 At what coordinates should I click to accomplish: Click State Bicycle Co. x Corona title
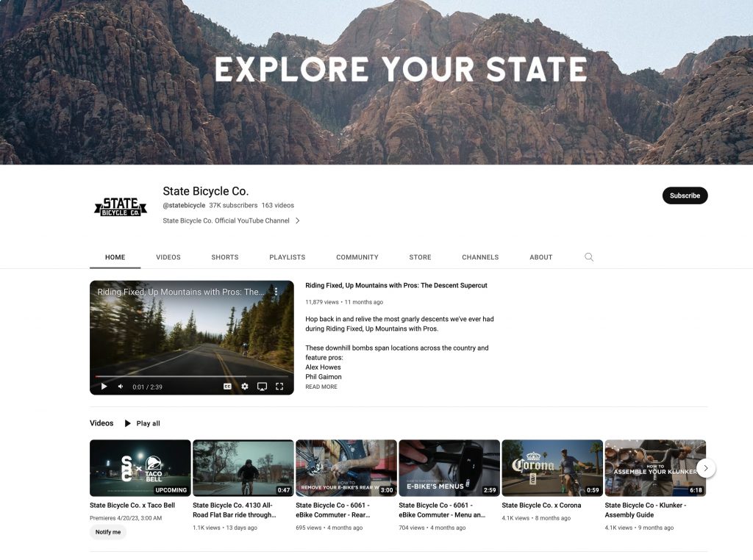[x=541, y=506]
